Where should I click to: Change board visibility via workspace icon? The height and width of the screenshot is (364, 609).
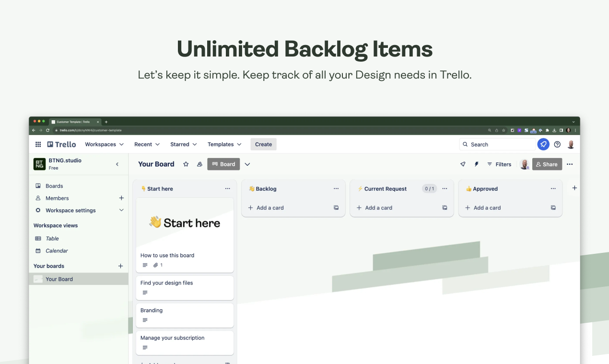(199, 164)
